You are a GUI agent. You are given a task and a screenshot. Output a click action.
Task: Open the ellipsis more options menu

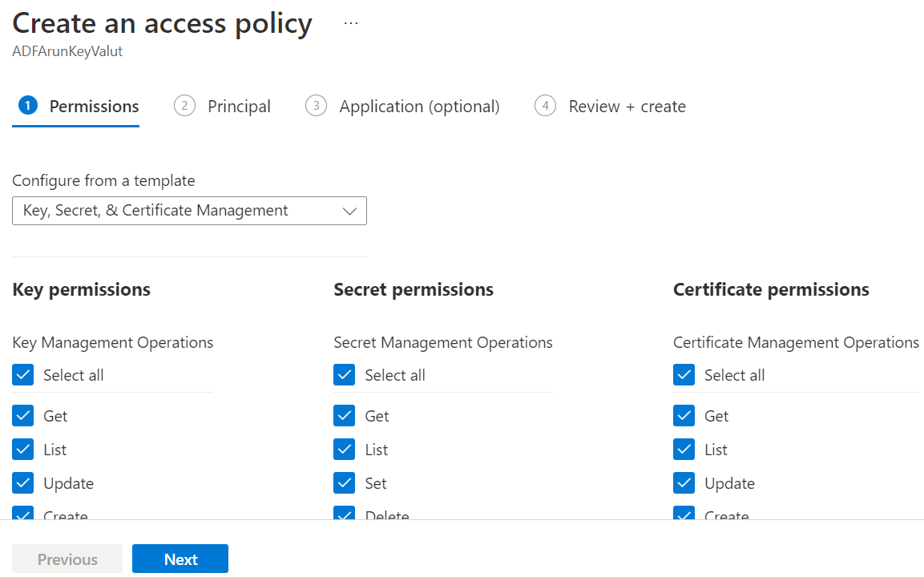[350, 23]
